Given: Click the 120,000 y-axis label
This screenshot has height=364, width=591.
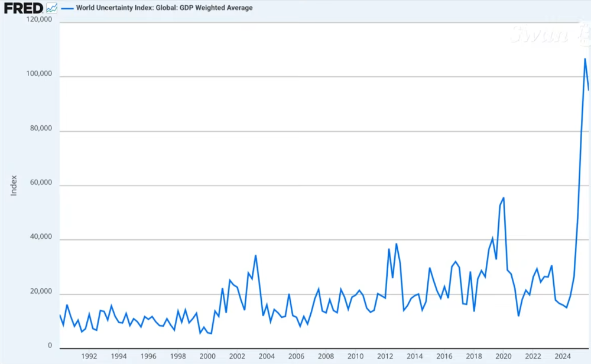Looking at the screenshot, I should 40,19.
